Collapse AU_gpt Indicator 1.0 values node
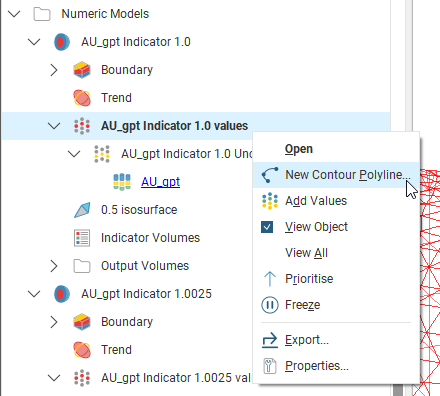440x396 pixels. [x=54, y=126]
